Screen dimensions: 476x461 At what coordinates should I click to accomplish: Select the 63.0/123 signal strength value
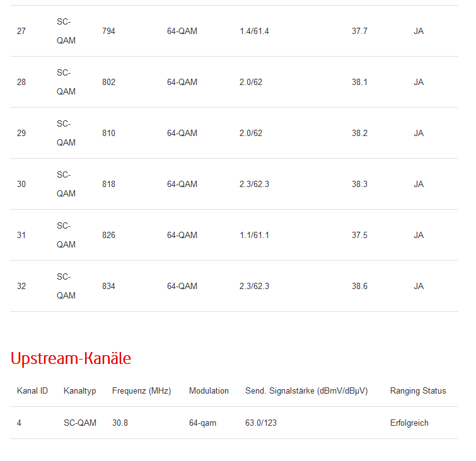[x=261, y=423]
